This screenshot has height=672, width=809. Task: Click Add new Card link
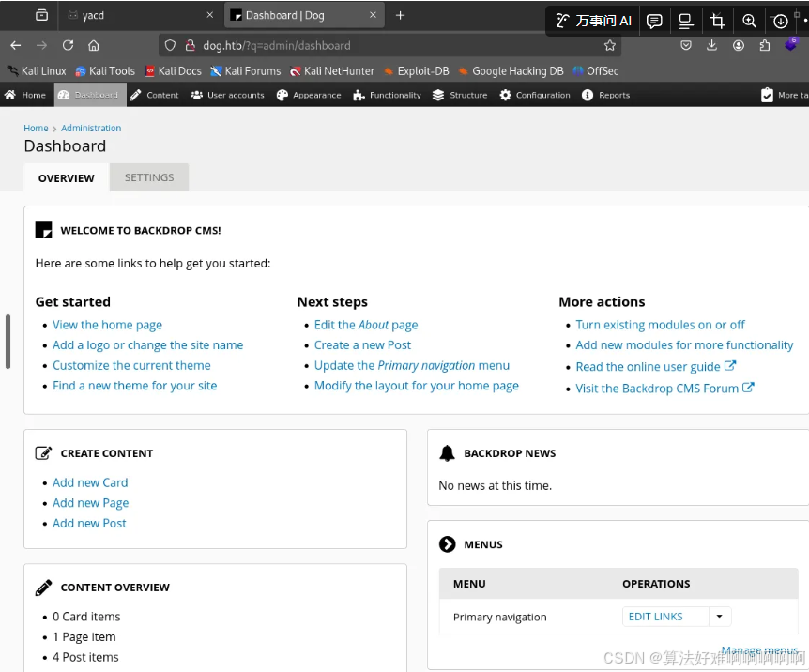tap(90, 482)
